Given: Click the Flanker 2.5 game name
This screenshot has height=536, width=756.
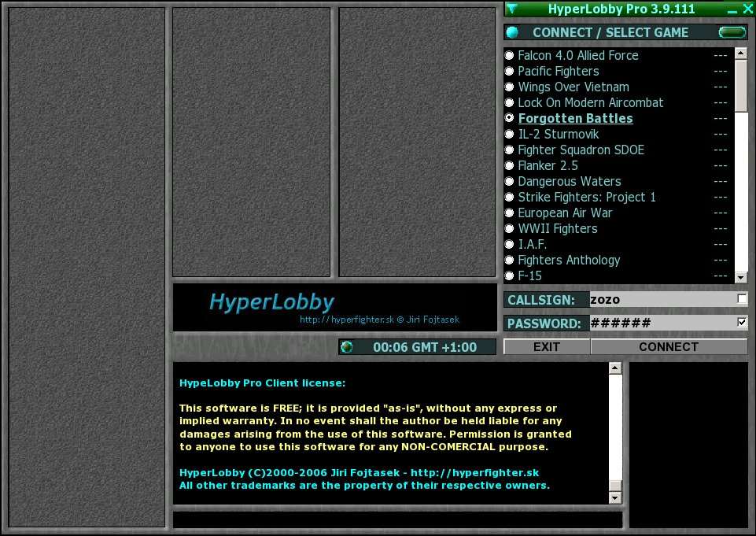Looking at the screenshot, I should (548, 165).
